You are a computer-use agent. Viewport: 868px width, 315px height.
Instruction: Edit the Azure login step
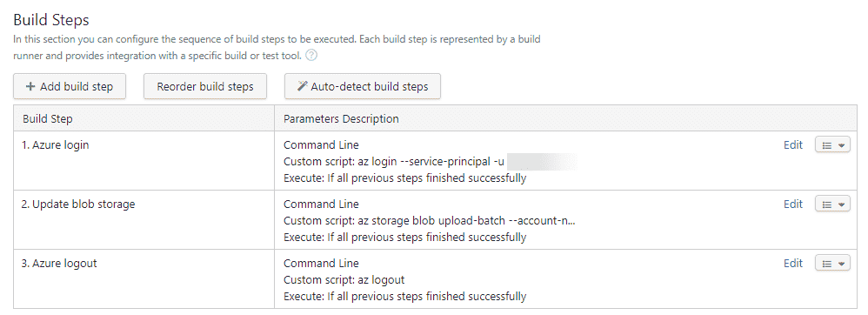(792, 145)
